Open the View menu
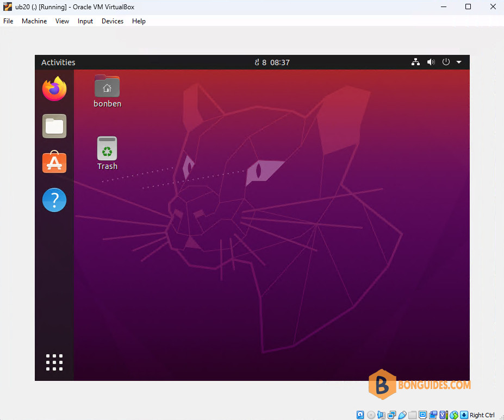 [x=62, y=21]
